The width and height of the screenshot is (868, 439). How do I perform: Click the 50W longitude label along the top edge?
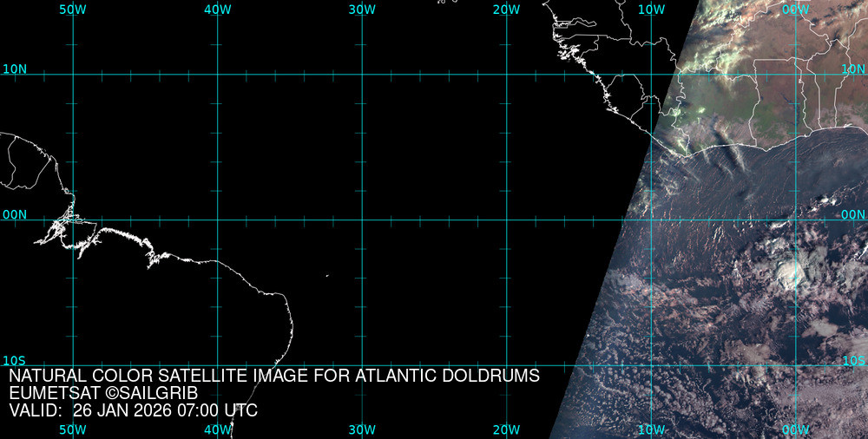[x=73, y=10]
